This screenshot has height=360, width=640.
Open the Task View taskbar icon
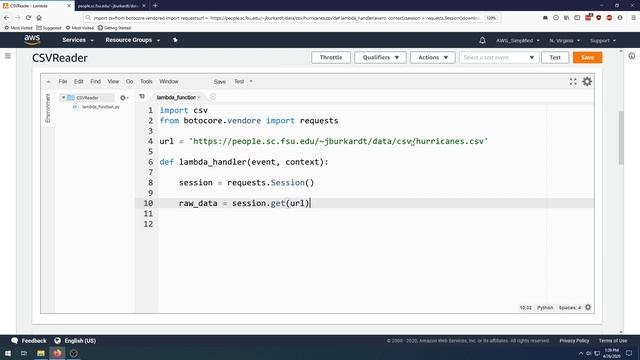tap(24, 353)
